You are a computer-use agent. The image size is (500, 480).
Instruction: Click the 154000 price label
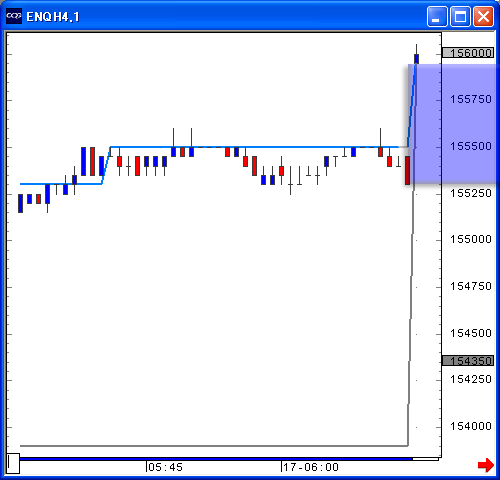pos(471,426)
